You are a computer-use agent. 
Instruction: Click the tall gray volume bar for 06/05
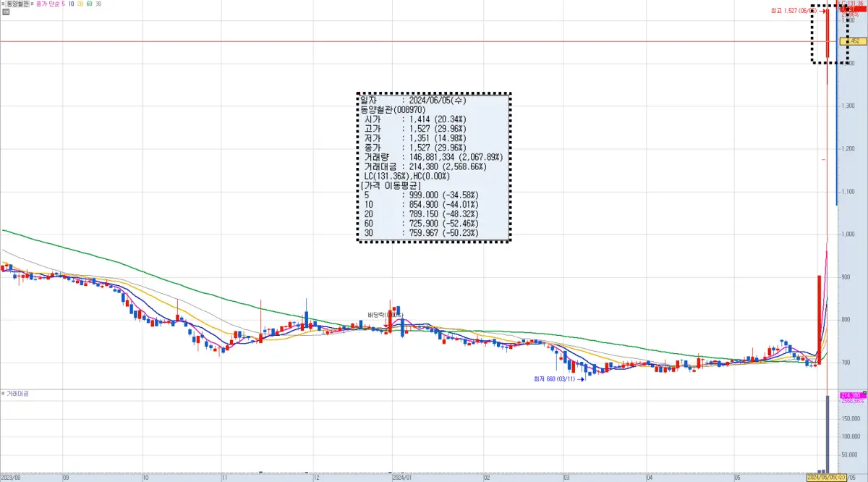pyautogui.click(x=827, y=434)
